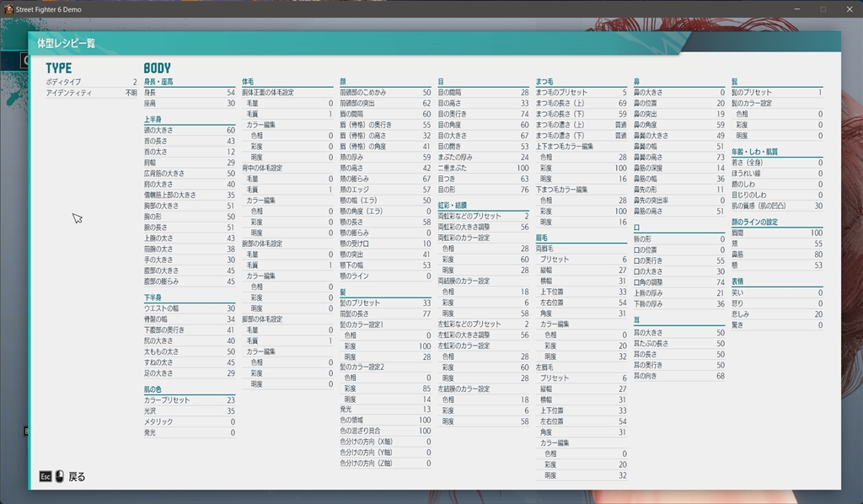Select the 髭のプリセット row
This screenshot has height=504, width=863.
[x=777, y=93]
